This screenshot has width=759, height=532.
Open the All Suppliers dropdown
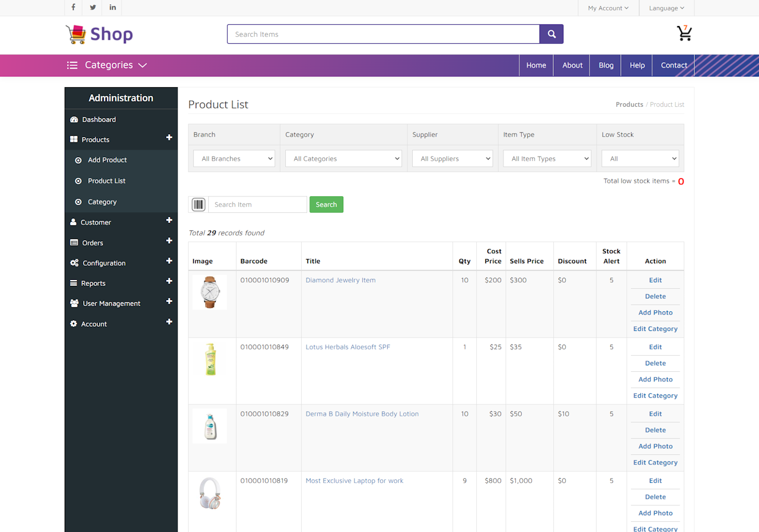tap(452, 158)
